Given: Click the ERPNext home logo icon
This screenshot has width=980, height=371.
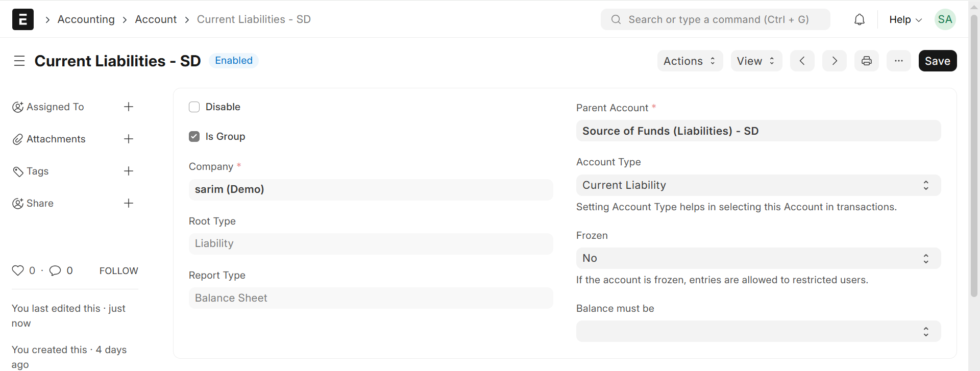Looking at the screenshot, I should click(23, 19).
